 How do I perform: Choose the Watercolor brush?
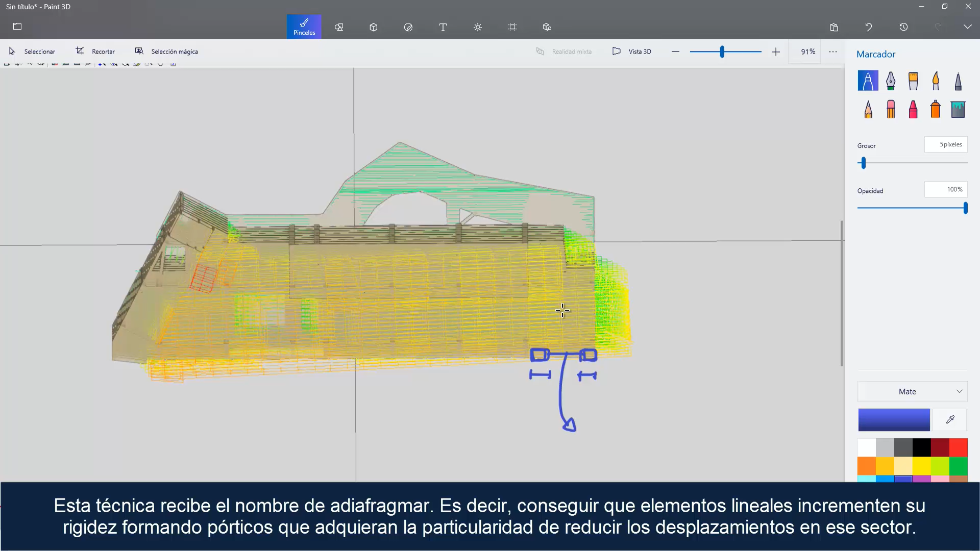[936, 81]
